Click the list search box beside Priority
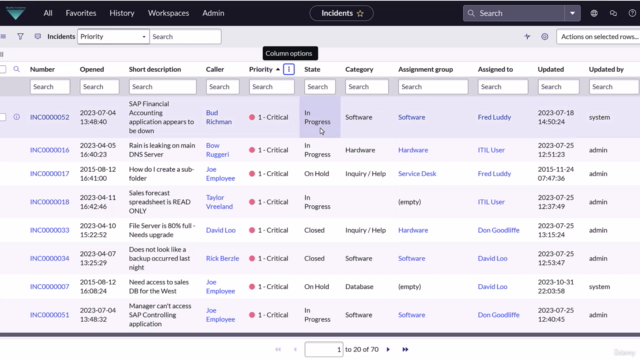Screen dimensions: 640x360 (185, 36)
